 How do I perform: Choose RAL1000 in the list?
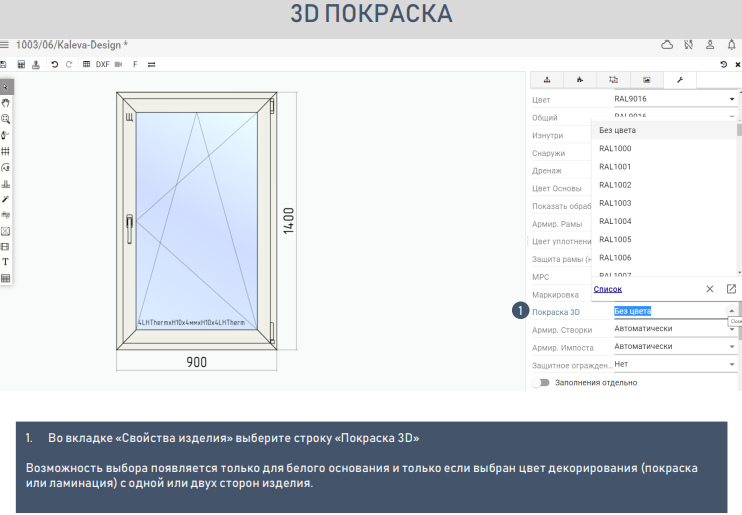[664, 148]
